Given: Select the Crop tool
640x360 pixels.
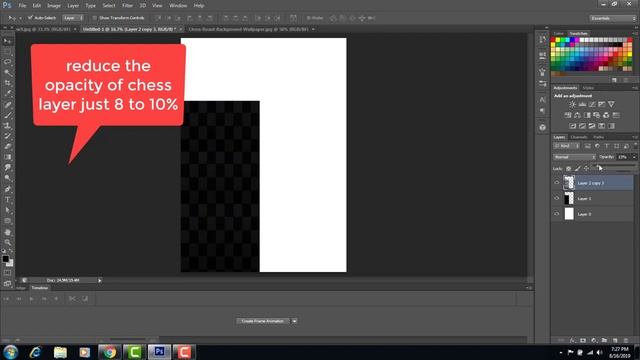Looking at the screenshot, I should (x=7, y=83).
